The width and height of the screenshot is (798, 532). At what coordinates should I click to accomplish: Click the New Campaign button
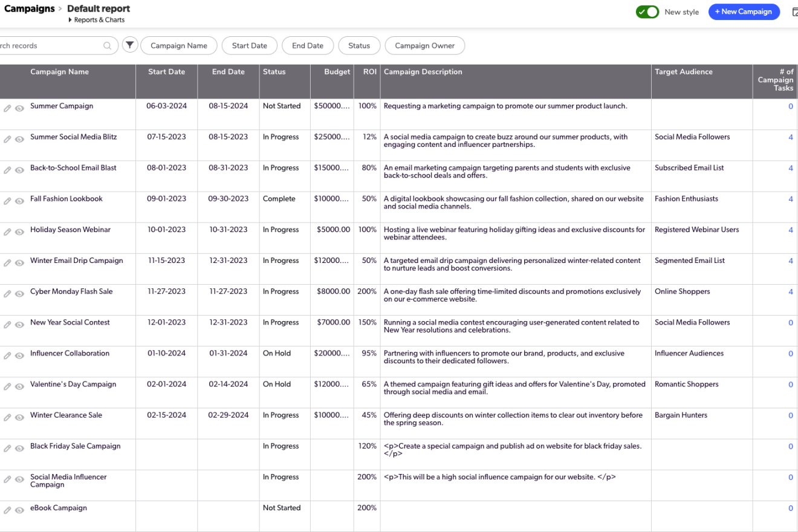[744, 11]
